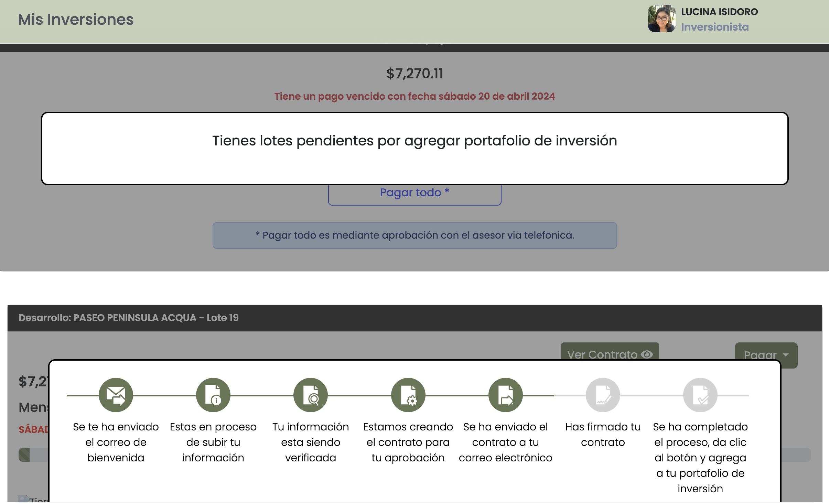Click the creating contract step icon

pyautogui.click(x=408, y=395)
